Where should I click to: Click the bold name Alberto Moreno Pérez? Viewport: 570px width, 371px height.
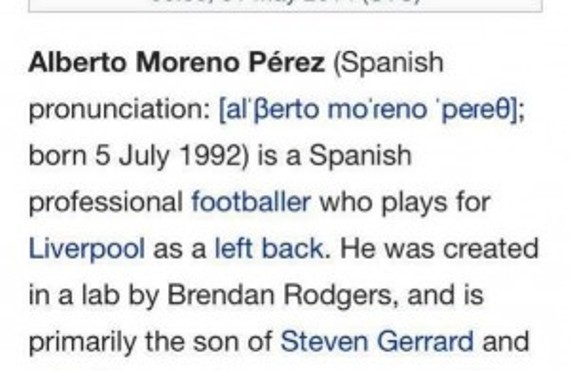click(177, 62)
